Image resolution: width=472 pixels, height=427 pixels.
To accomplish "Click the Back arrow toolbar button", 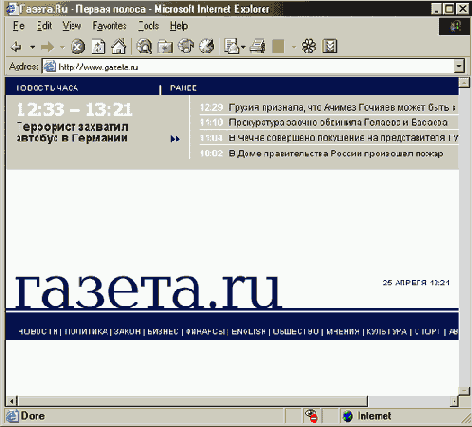I will tap(16, 47).
